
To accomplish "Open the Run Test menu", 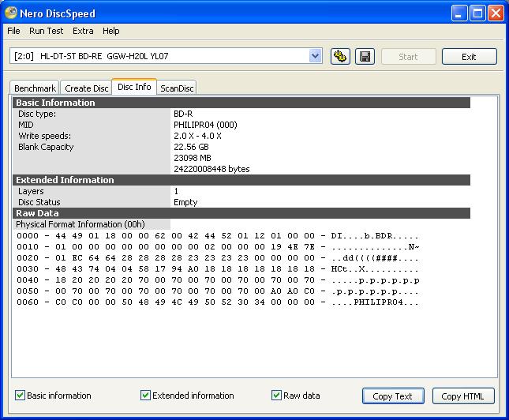I will pyautogui.click(x=46, y=31).
